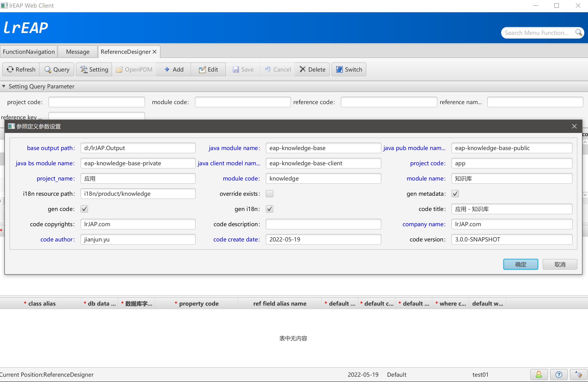This screenshot has height=382, width=588.
Task: Click the db data column header
Action: tap(100, 304)
